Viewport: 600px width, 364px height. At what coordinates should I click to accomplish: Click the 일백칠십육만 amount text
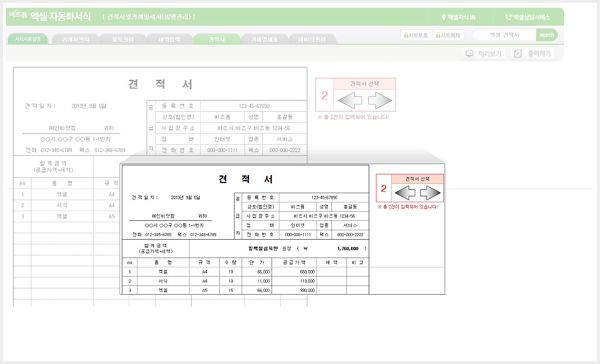pyautogui.click(x=263, y=249)
